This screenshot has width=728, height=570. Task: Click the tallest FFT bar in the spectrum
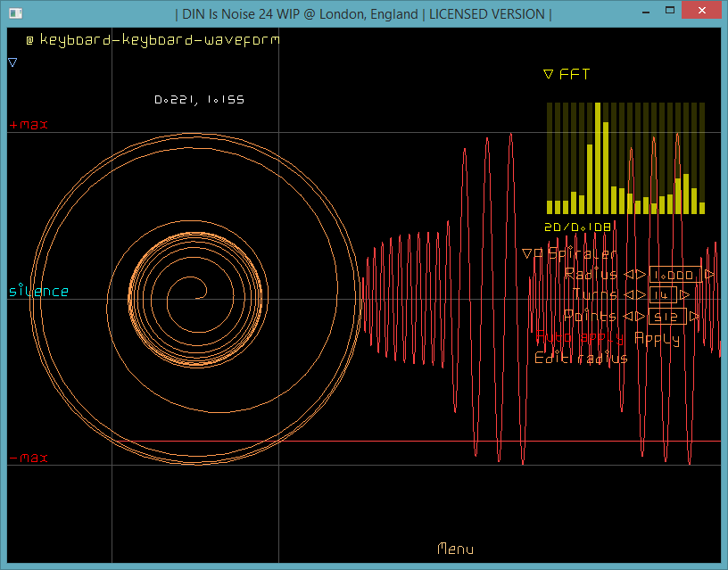[x=598, y=161]
